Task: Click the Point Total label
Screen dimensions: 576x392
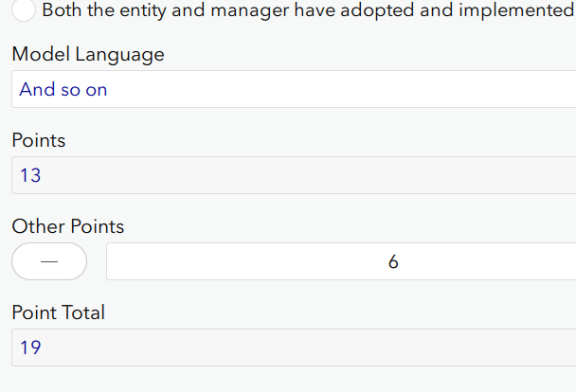Action: (x=59, y=313)
